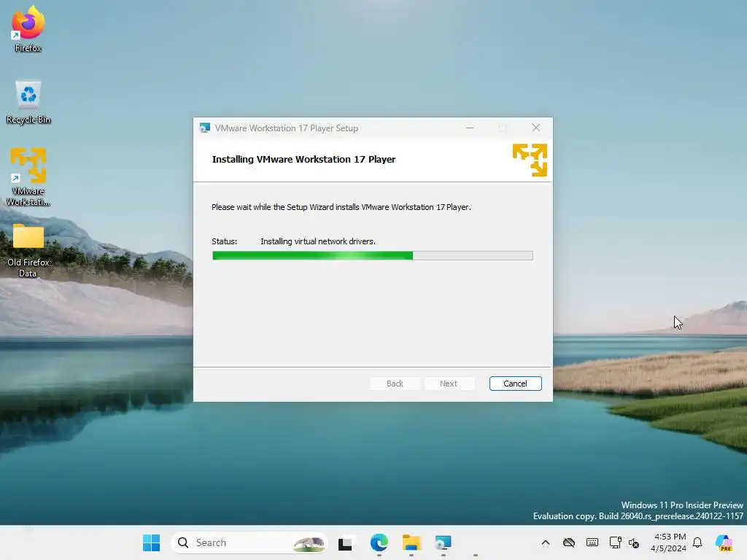Launch Microsoft Edge from taskbar
The height and width of the screenshot is (560, 747).
click(x=379, y=542)
